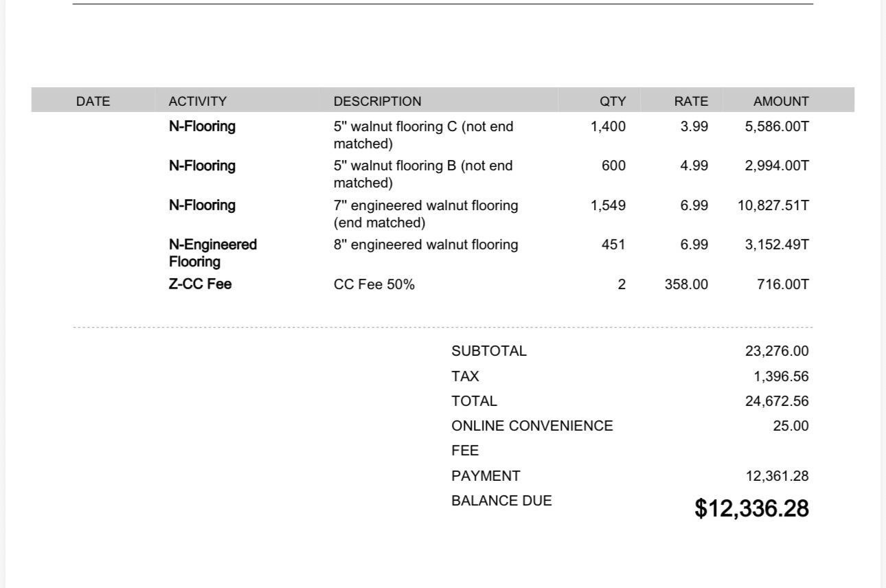Click the QTY column header
The height and width of the screenshot is (588, 886).
coord(613,101)
